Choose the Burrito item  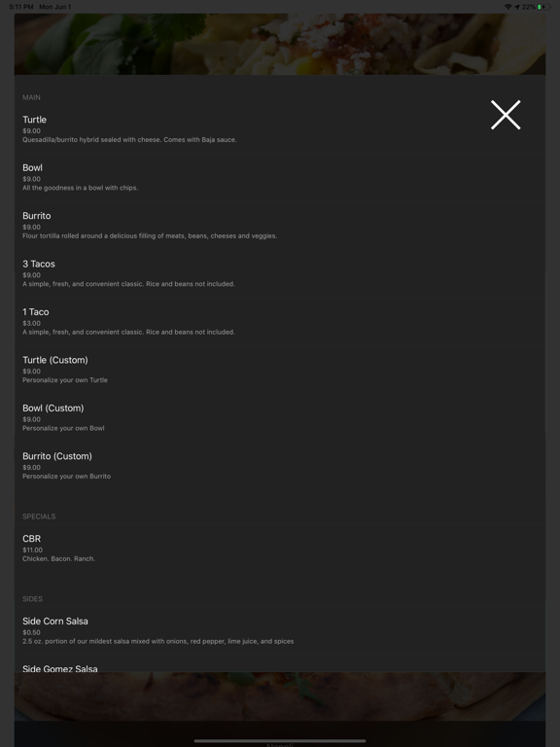[280, 226]
